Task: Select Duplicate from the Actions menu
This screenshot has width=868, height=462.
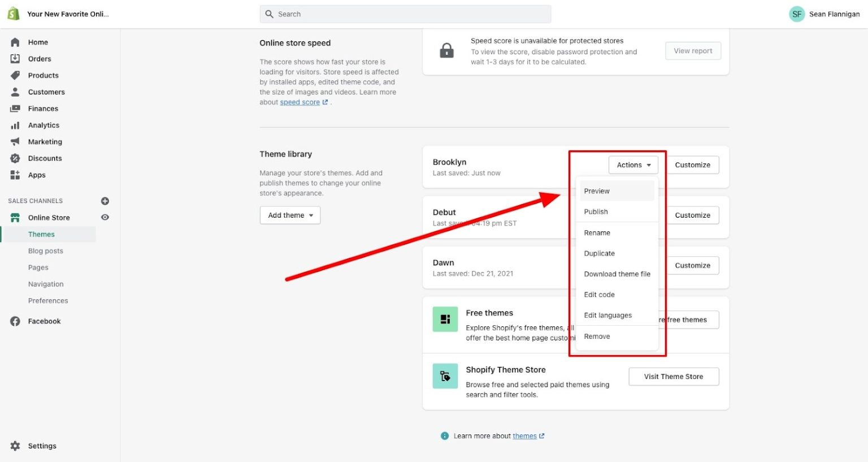Action: [599, 254]
